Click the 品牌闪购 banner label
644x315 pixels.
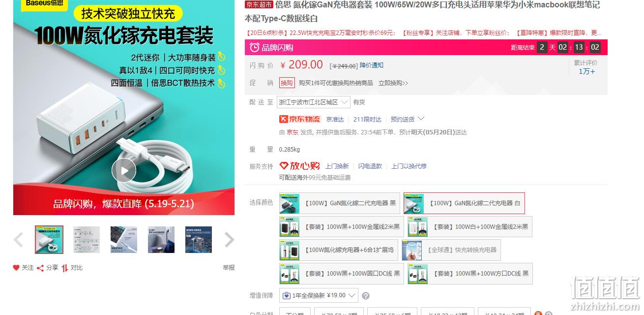click(277, 48)
